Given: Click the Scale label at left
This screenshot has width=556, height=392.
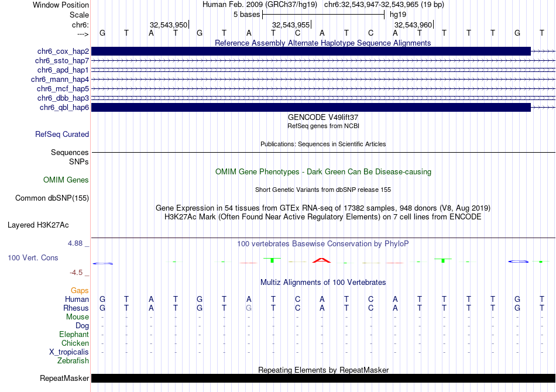Looking at the screenshot, I should coord(79,15).
